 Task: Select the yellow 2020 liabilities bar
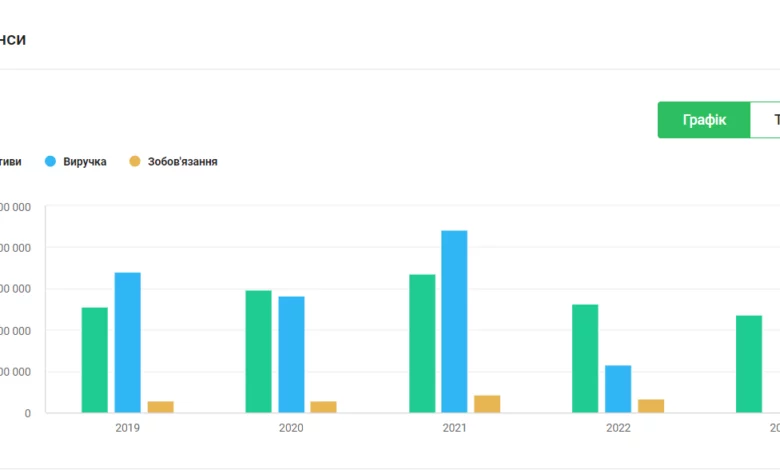pyautogui.click(x=323, y=407)
